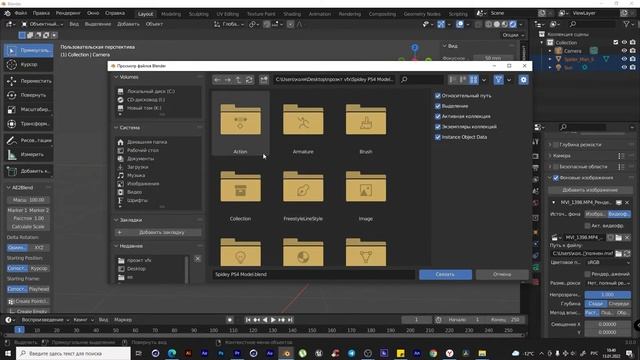Image resolution: width=640 pixels, height=360 pixels.
Task: Open the Правка menu
Action: point(41,13)
